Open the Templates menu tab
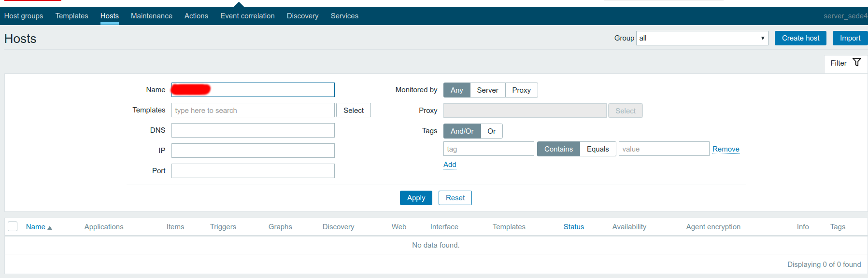Screen dimensions: 868x278 pyautogui.click(x=71, y=16)
